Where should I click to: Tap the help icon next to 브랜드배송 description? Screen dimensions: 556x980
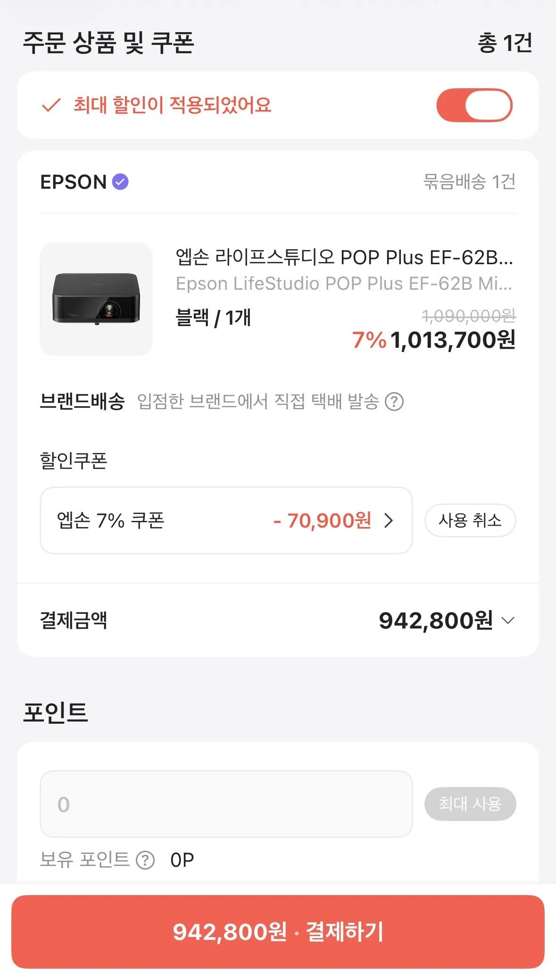394,402
